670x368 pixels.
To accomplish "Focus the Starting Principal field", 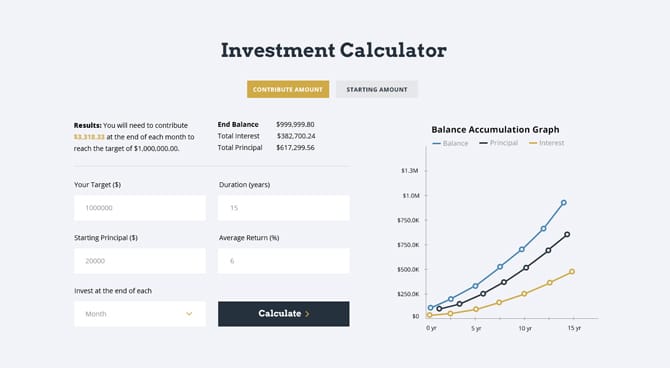I will pyautogui.click(x=140, y=261).
